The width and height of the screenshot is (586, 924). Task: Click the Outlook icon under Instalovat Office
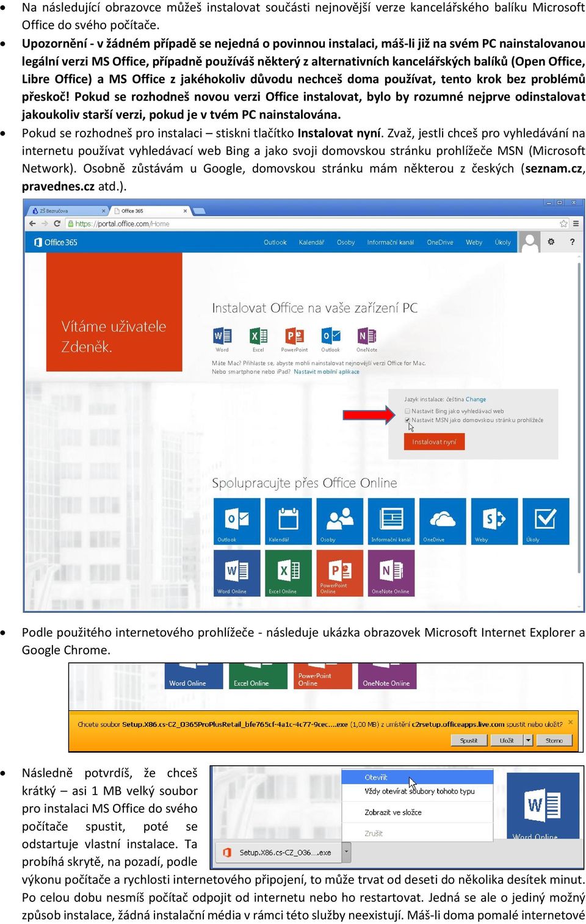pos(331,336)
